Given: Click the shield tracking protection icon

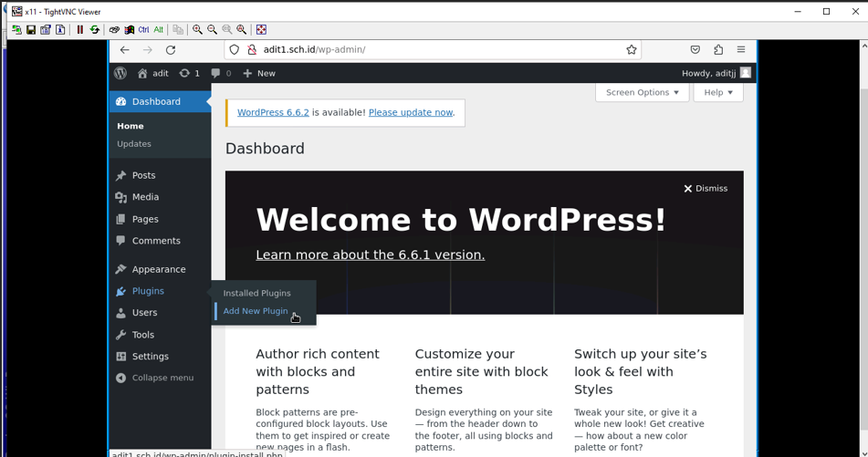Looking at the screenshot, I should [235, 50].
